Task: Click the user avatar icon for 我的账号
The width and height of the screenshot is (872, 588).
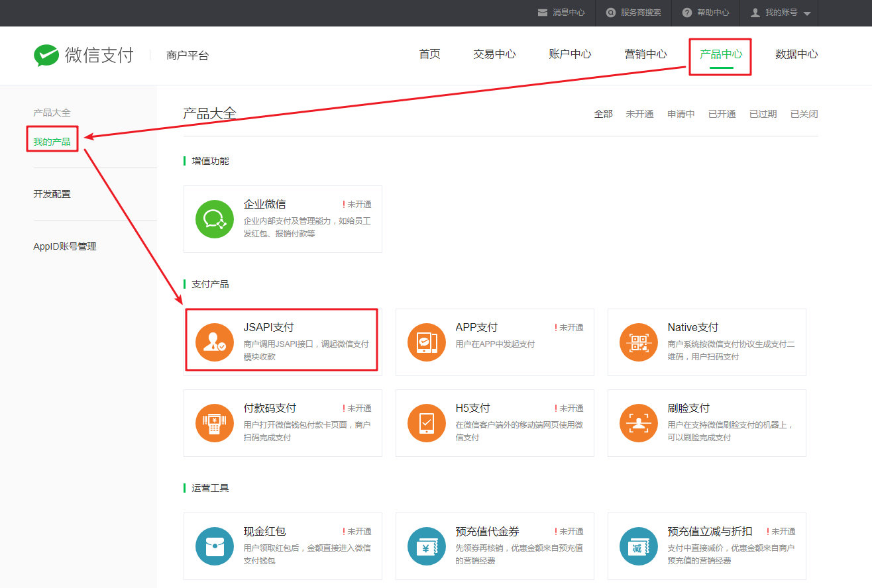Action: 755,13
